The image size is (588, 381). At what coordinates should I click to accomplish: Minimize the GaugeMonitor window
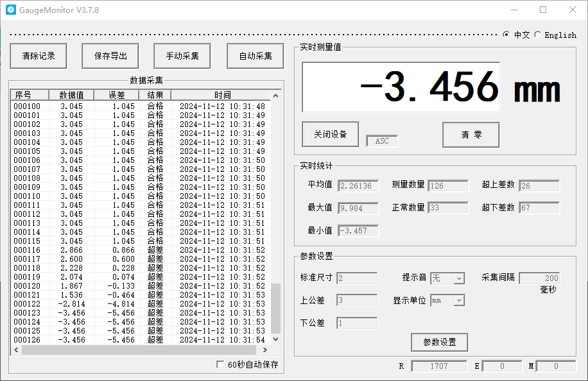coord(514,10)
